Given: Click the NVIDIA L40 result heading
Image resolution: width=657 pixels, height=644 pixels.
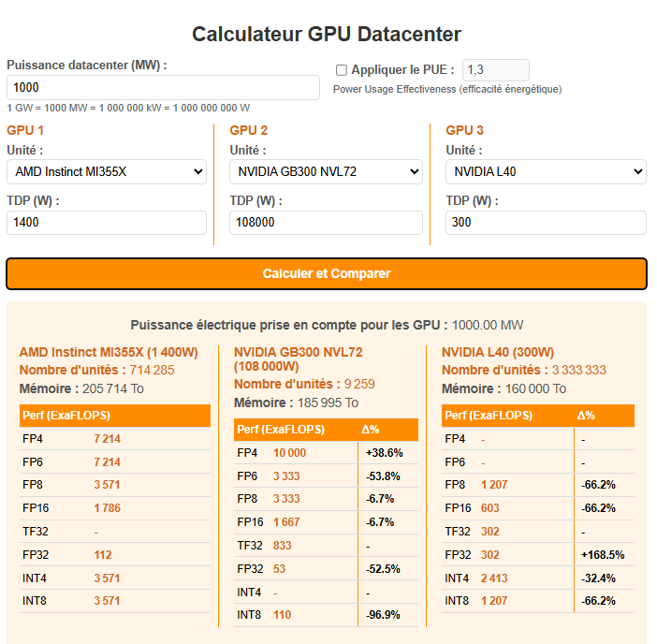Looking at the screenshot, I should pyautogui.click(x=498, y=352).
